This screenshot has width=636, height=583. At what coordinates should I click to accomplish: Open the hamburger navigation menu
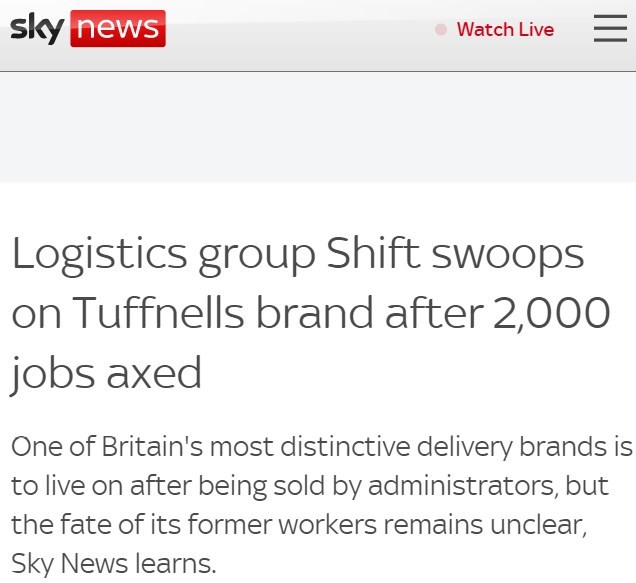[610, 28]
